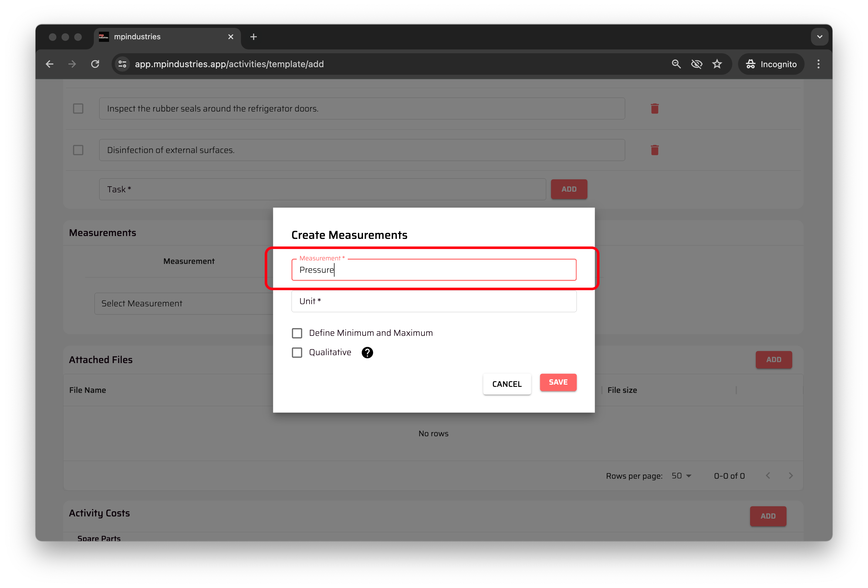Image resolution: width=868 pixels, height=588 pixels.
Task: Open the browser zoom magnifier icon
Action: coord(676,64)
